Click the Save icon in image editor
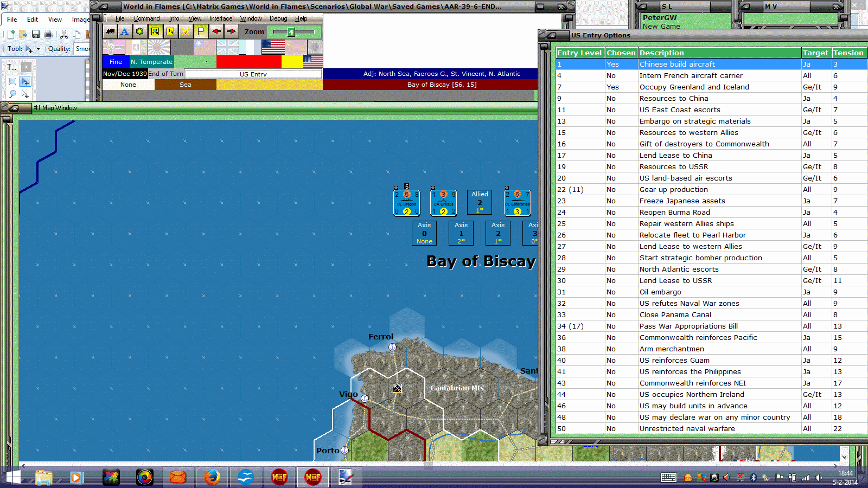This screenshot has width=868, height=488. point(36,34)
